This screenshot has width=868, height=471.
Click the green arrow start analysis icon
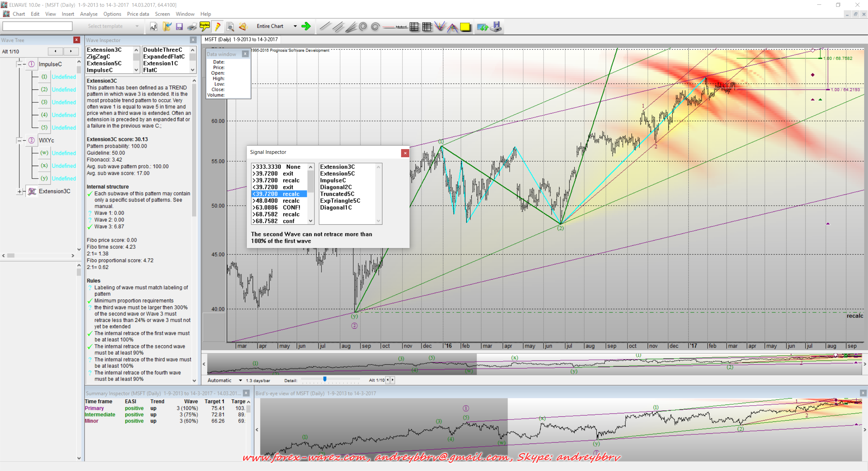[x=306, y=26]
